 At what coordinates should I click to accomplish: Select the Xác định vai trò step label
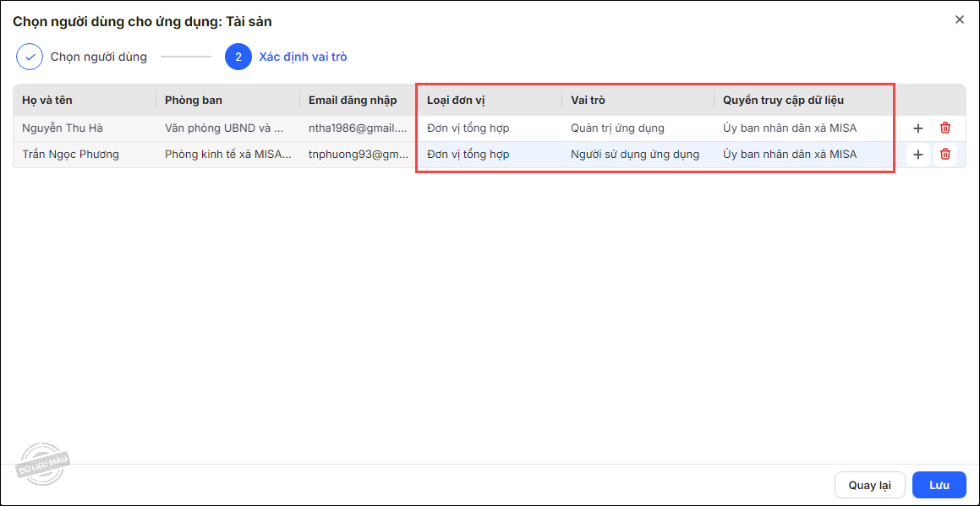point(303,57)
